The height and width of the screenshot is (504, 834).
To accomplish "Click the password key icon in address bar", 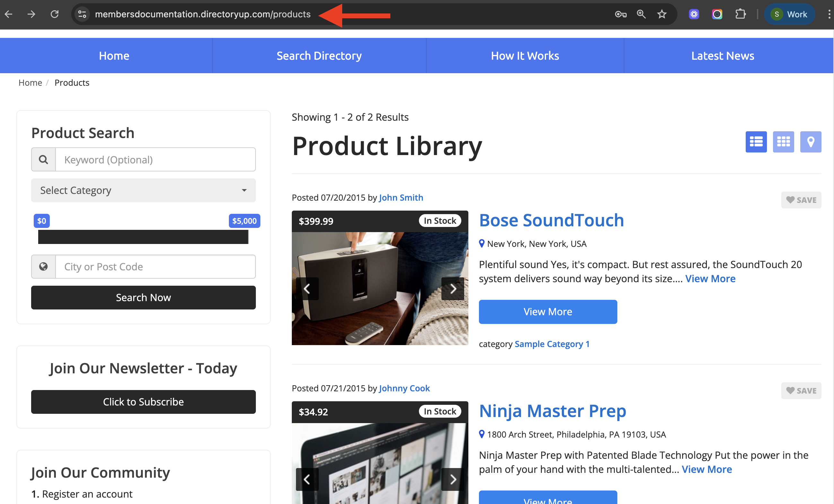I will (621, 14).
